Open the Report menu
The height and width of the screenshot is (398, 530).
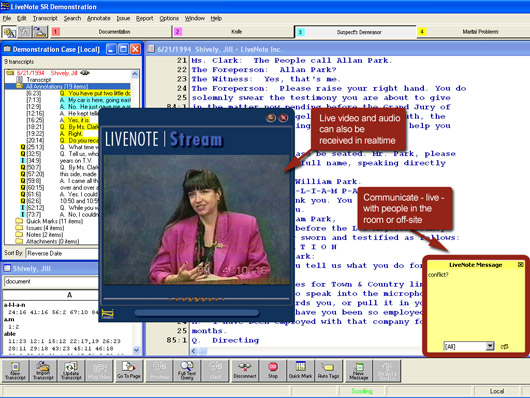pos(145,18)
